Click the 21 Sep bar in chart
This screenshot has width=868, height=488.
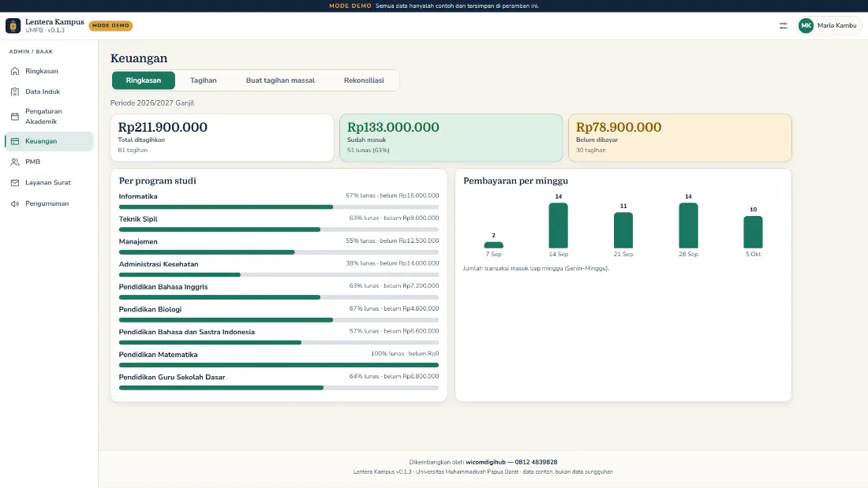[x=623, y=231]
